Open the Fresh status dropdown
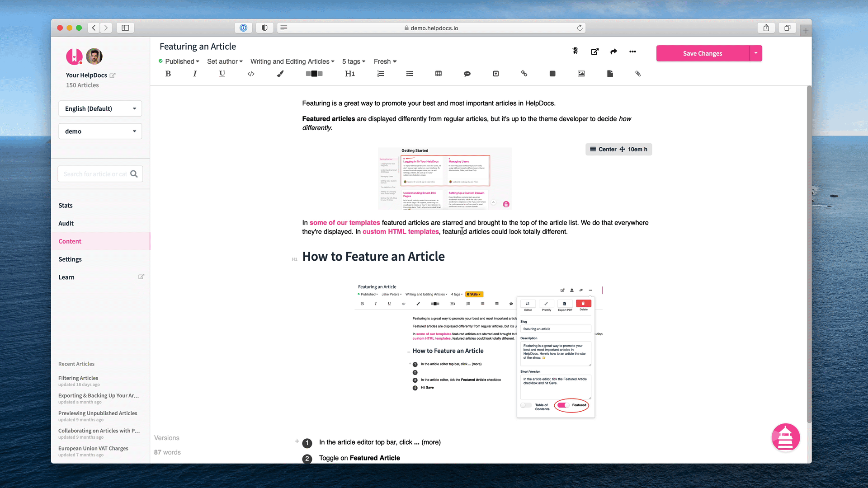This screenshot has height=488, width=868. click(385, 61)
